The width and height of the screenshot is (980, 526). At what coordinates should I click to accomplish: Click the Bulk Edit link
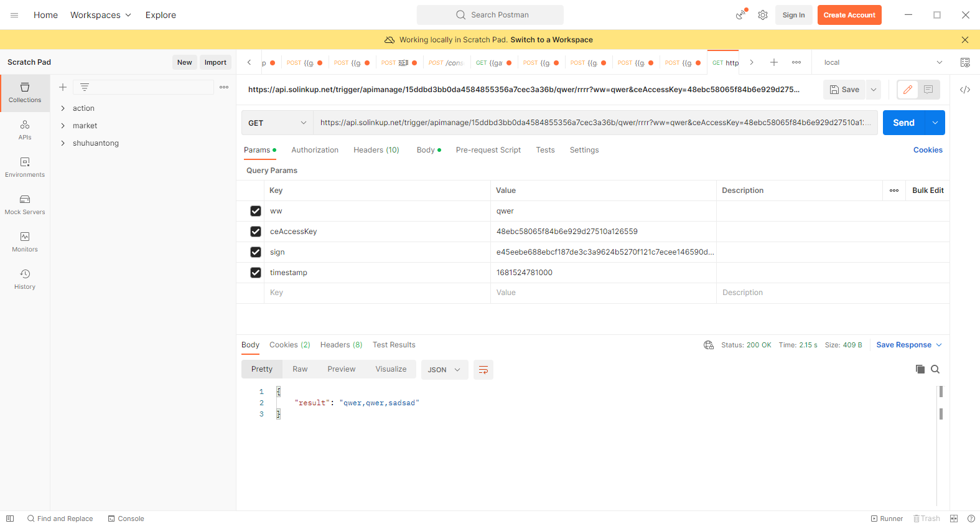click(x=928, y=190)
